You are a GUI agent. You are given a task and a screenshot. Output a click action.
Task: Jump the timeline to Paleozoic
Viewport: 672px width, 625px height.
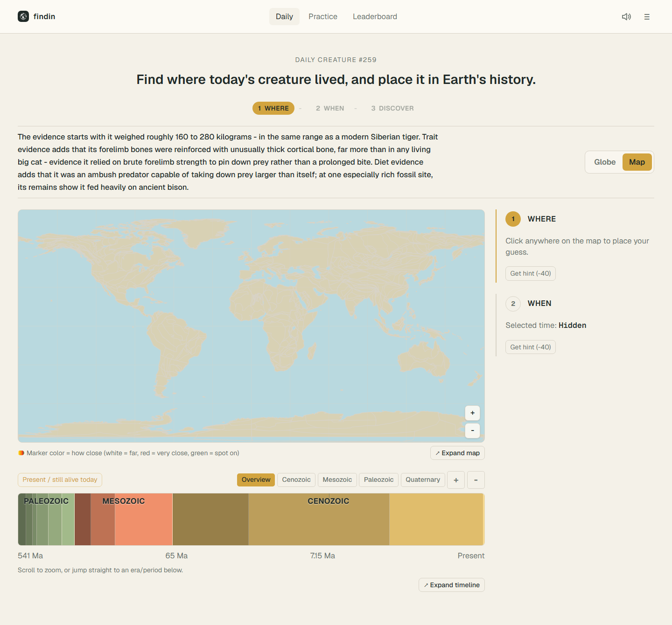379,480
